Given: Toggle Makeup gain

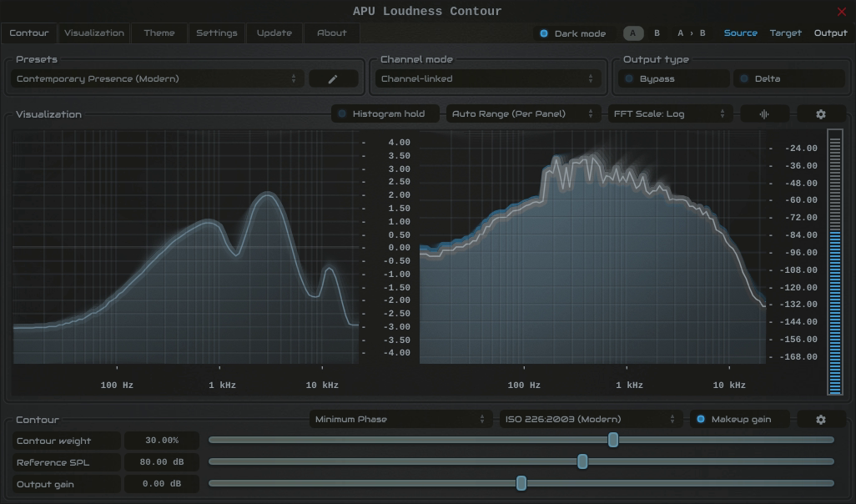Looking at the screenshot, I should click(x=739, y=420).
